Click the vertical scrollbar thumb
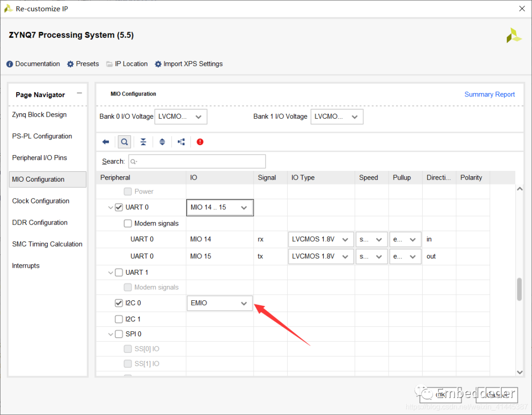 (x=519, y=289)
